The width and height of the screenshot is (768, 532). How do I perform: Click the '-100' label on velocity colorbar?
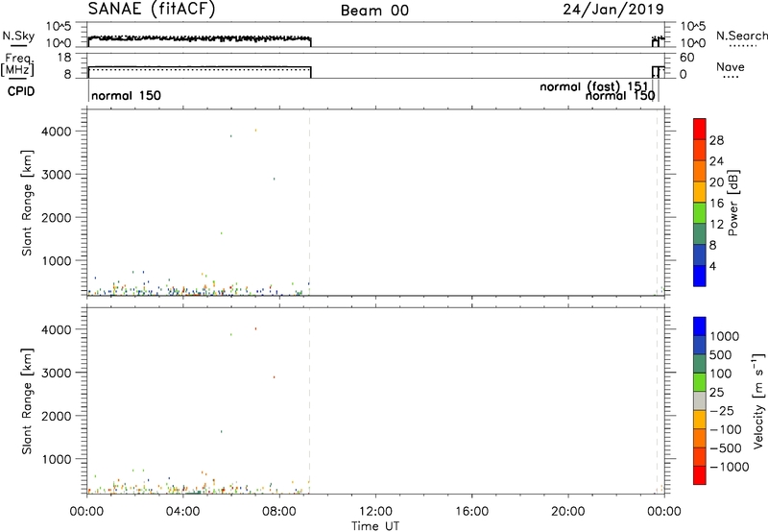[725, 429]
